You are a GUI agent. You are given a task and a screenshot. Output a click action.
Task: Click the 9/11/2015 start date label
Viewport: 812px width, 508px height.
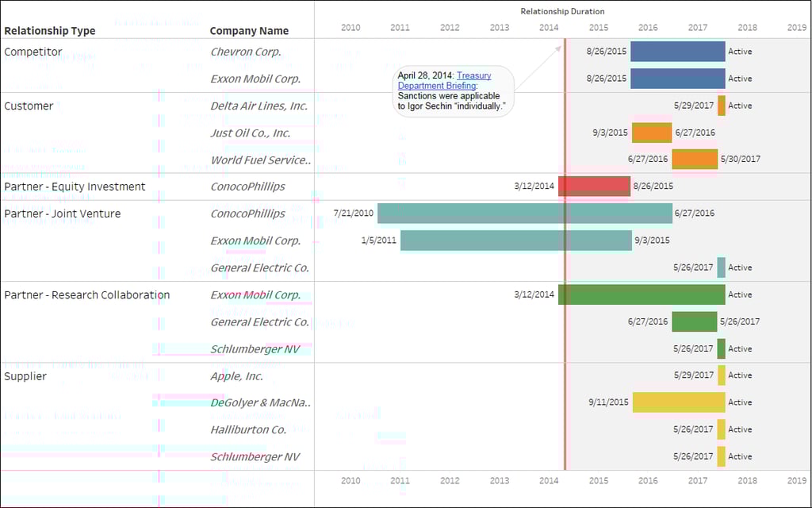(608, 402)
